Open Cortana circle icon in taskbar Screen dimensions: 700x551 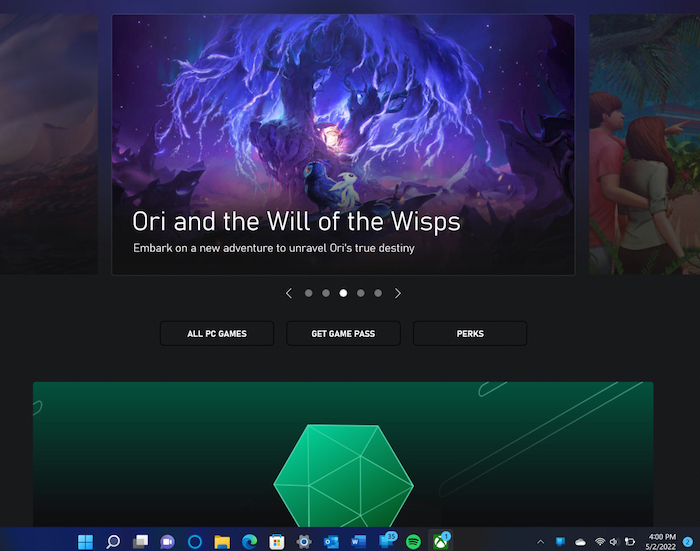point(195,542)
